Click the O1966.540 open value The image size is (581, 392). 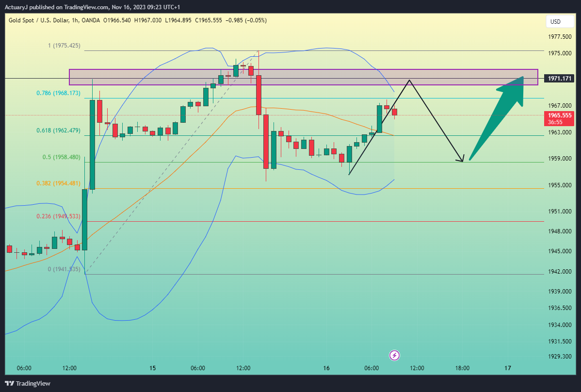pyautogui.click(x=117, y=20)
